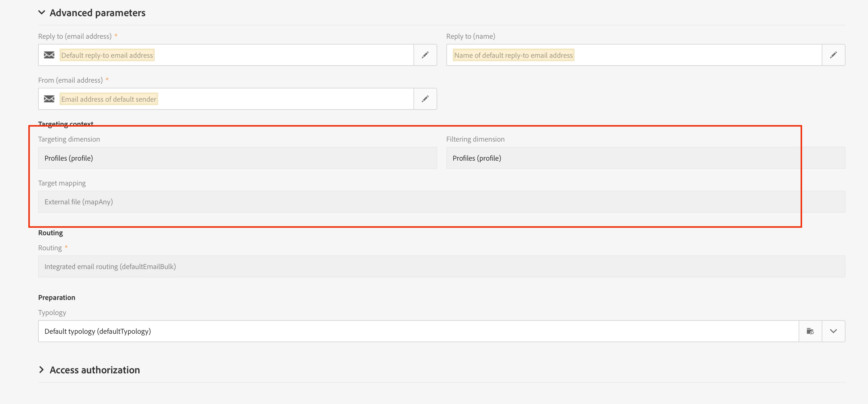This screenshot has height=404, width=868.
Task: Click the Routing section label
Action: point(51,233)
